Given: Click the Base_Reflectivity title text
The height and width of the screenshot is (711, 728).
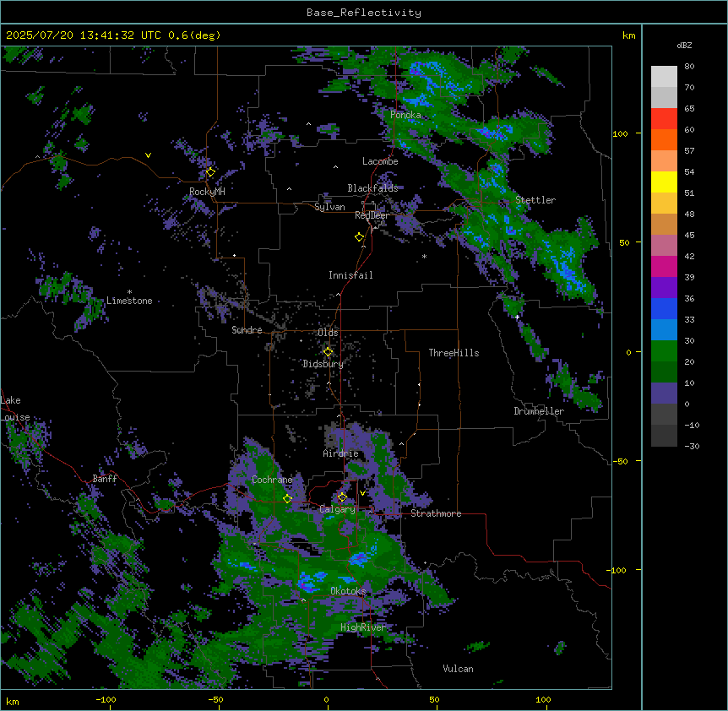Looking at the screenshot, I should pos(364,13).
